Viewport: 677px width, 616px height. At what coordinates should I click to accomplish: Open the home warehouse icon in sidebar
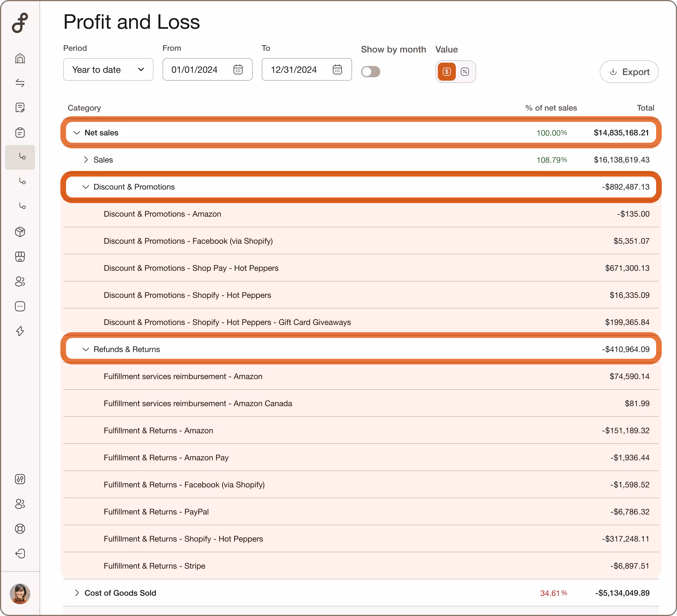[x=20, y=58]
